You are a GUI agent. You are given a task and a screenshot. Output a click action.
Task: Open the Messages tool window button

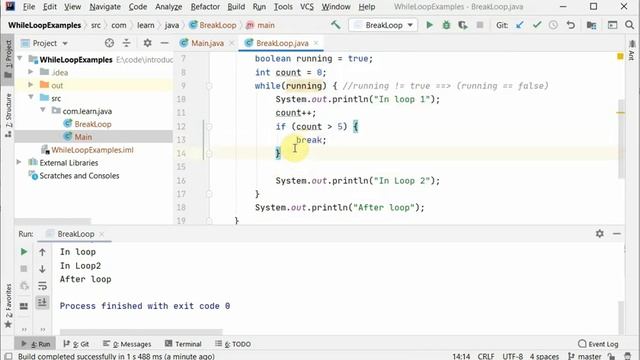tap(127, 344)
